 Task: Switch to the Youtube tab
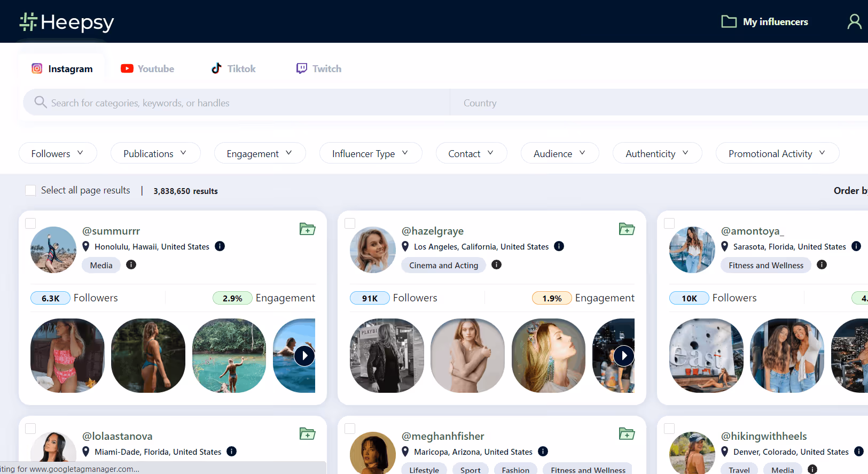click(147, 69)
